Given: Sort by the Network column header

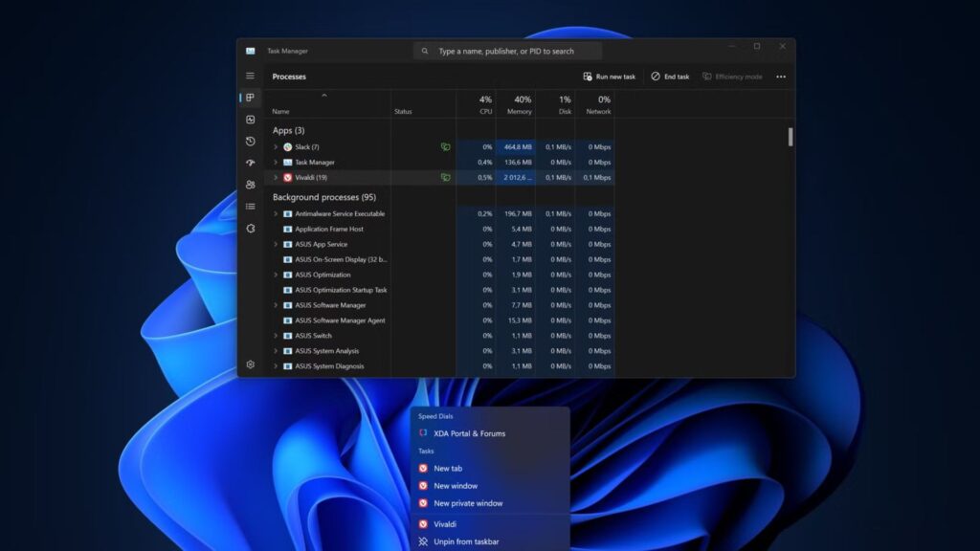Looking at the screenshot, I should (x=595, y=104).
